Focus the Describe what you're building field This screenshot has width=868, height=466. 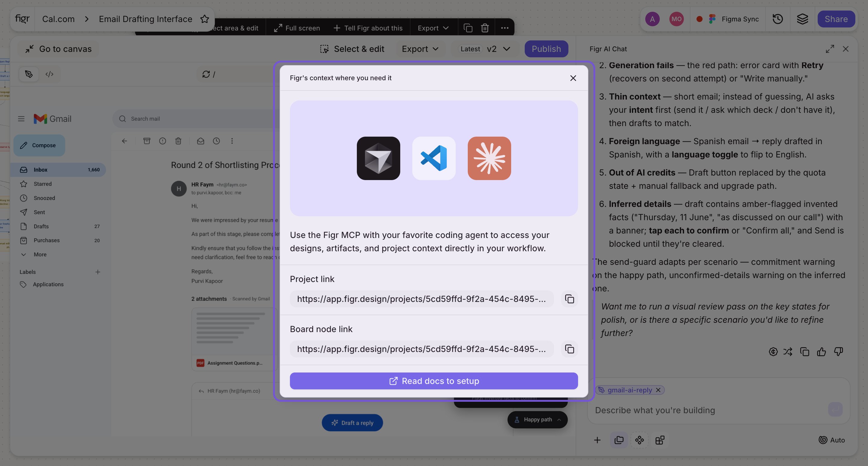[x=708, y=410]
